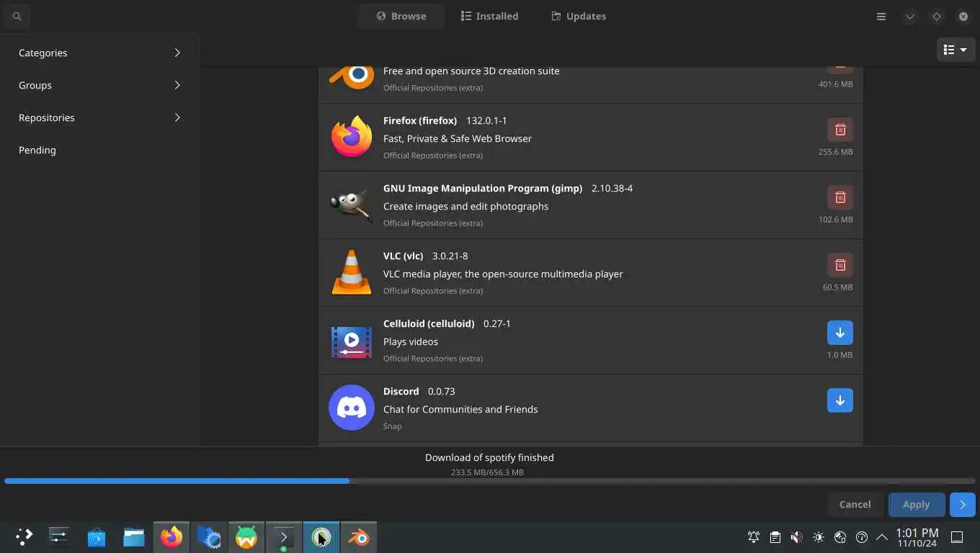Screen dimensions: 980x553
Task: Remove VLC using its trash button
Action: (839, 265)
